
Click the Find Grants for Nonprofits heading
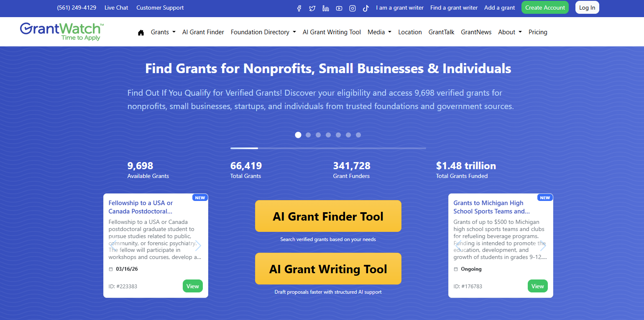coord(328,69)
